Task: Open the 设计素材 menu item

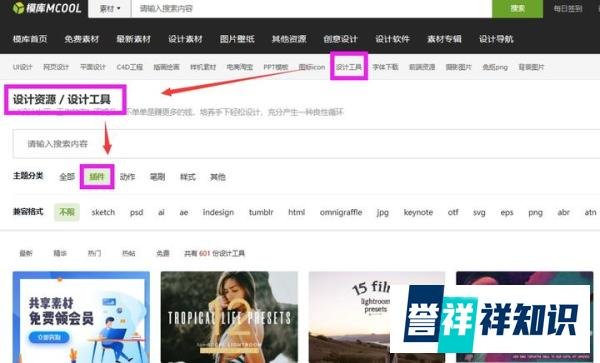Action: coord(185,39)
